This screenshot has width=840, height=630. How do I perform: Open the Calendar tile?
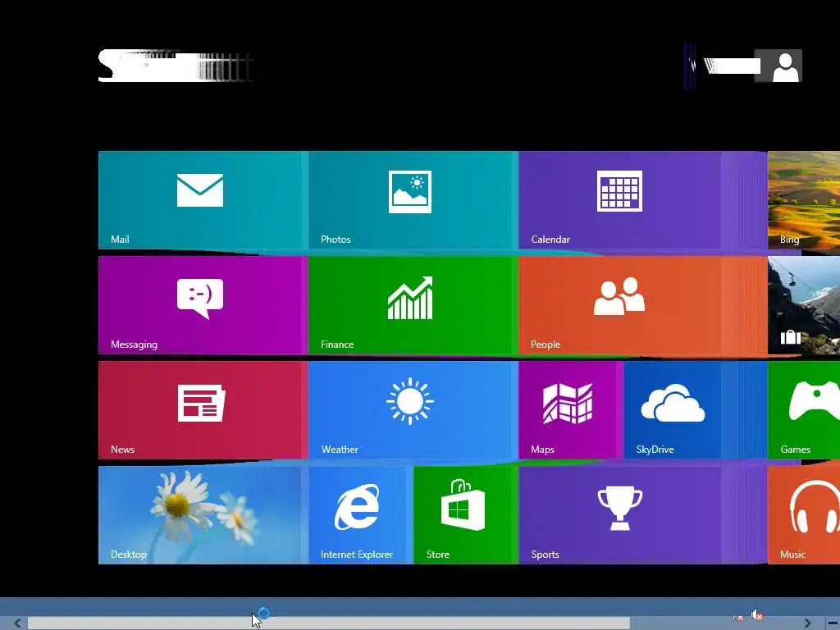click(x=620, y=200)
